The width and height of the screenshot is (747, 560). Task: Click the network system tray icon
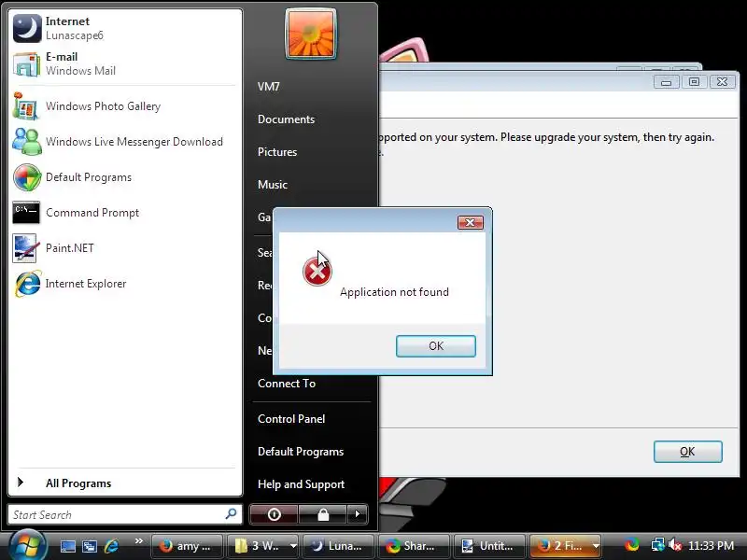[657, 545]
